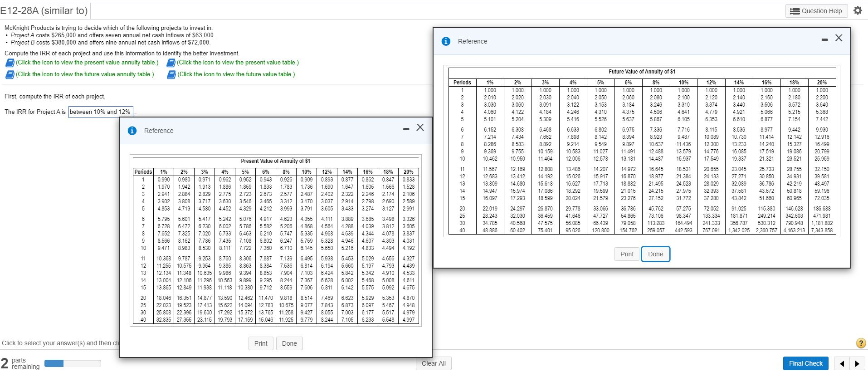Open the IRR for Project A dropdown
Viewport: 868px width, 377px height.
coord(101,112)
